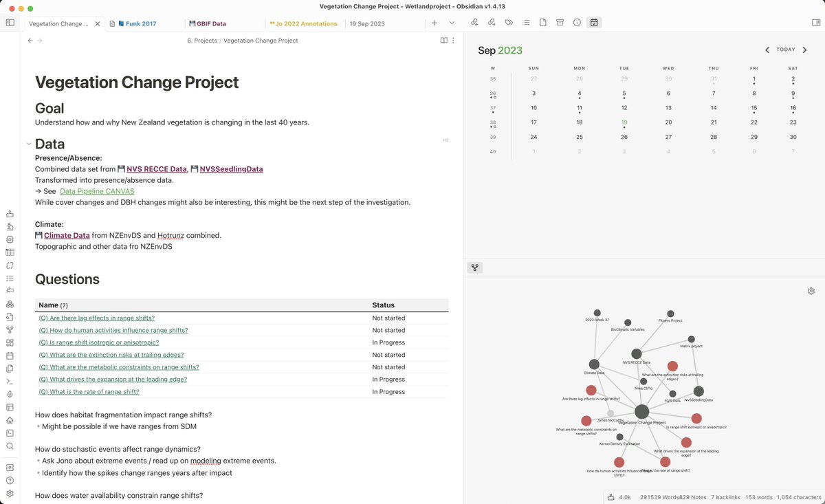The image size is (825, 504).
Task: Open the outline panel icon
Action: 526,23
